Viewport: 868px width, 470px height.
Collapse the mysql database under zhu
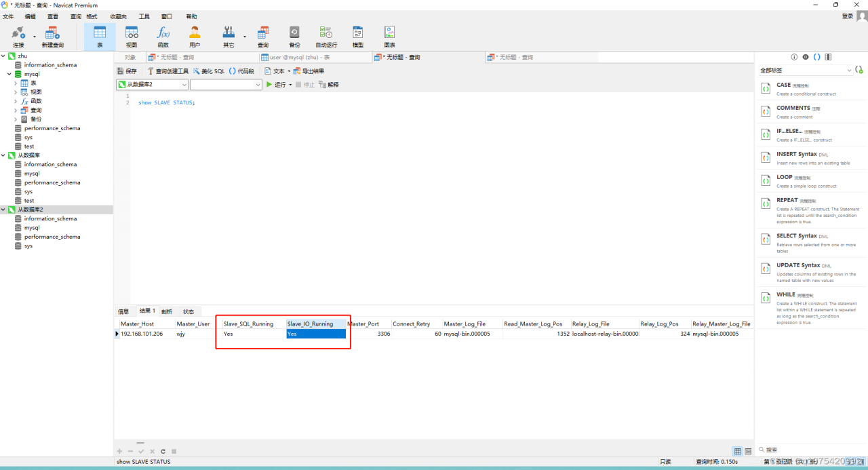9,74
